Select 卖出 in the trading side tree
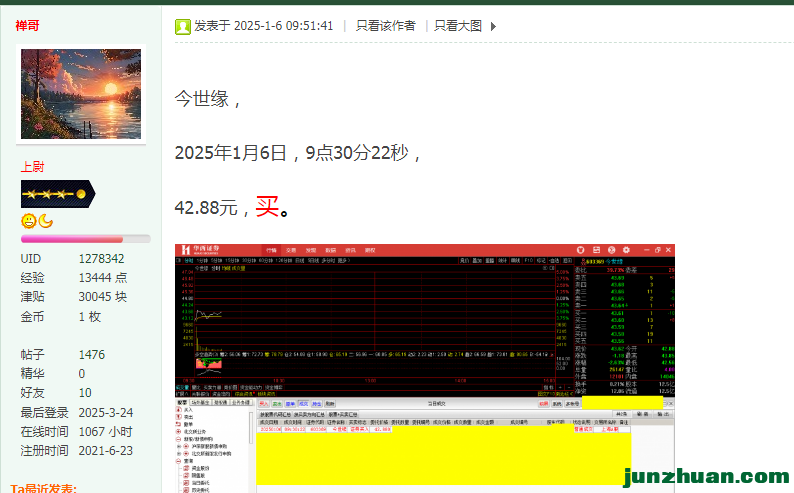The width and height of the screenshot is (794, 493). point(187,419)
